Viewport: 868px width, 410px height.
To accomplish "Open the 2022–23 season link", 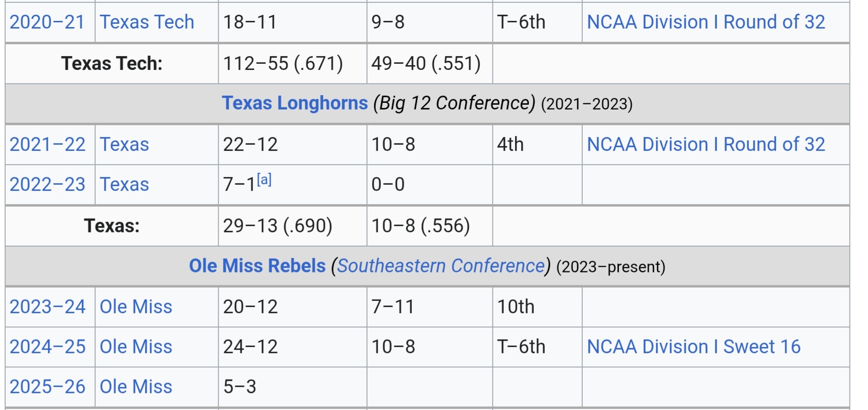I will pyautogui.click(x=47, y=185).
